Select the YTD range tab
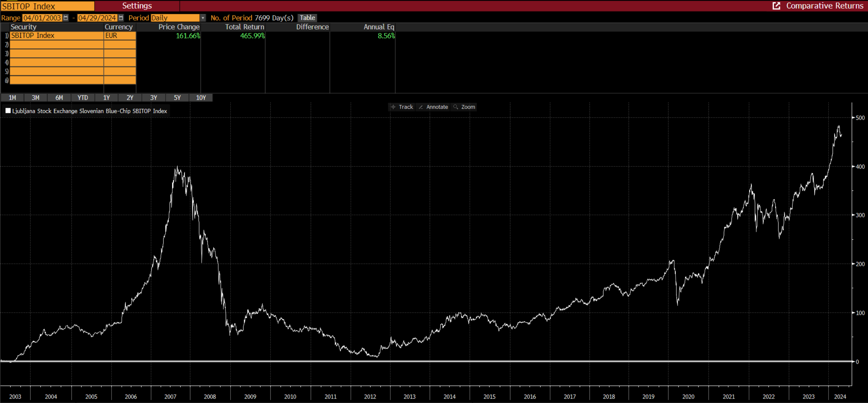The width and height of the screenshot is (868, 403). click(x=83, y=98)
